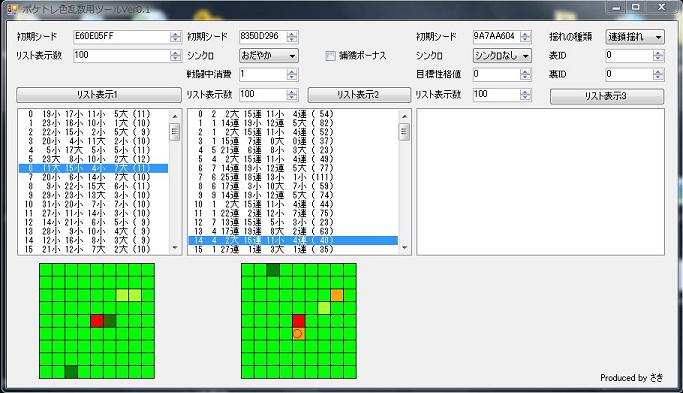Click the spinner arrows of 8350D296 seed
The image size is (683, 393).
click(x=292, y=37)
